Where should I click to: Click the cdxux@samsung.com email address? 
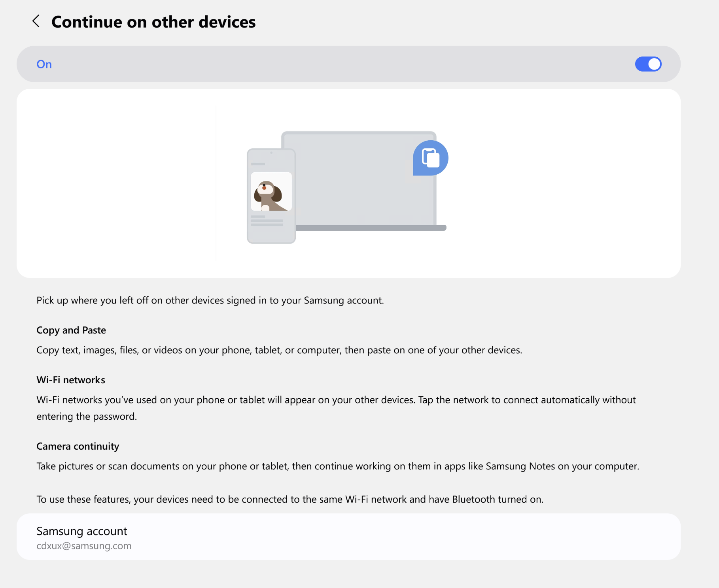[x=84, y=546]
